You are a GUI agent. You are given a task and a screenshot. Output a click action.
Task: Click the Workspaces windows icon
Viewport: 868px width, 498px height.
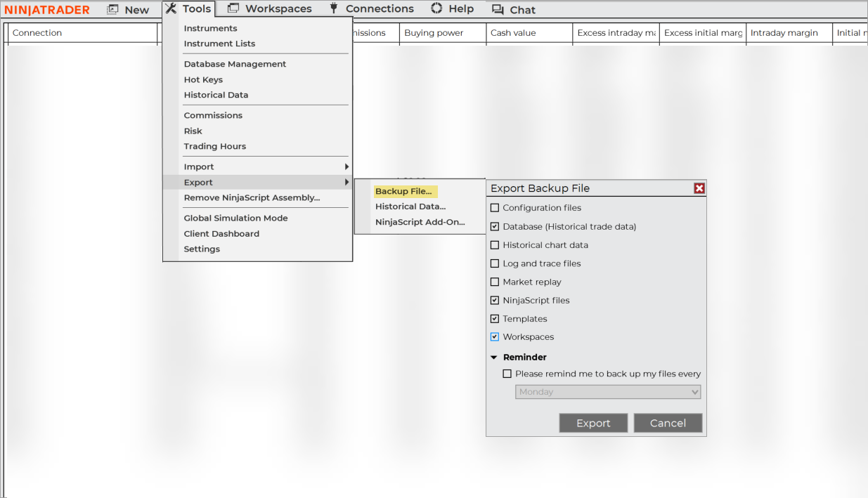tap(233, 8)
